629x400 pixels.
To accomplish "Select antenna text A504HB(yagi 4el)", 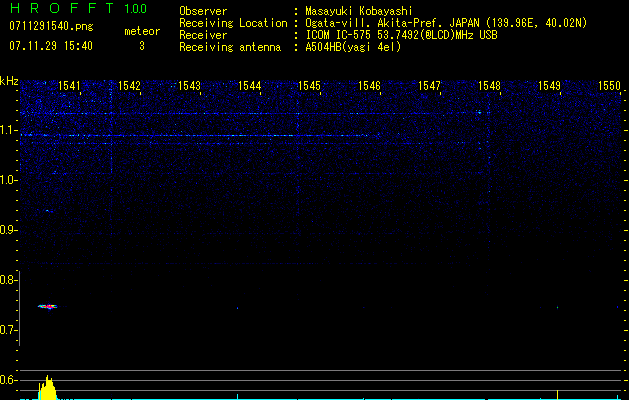I will [353, 47].
